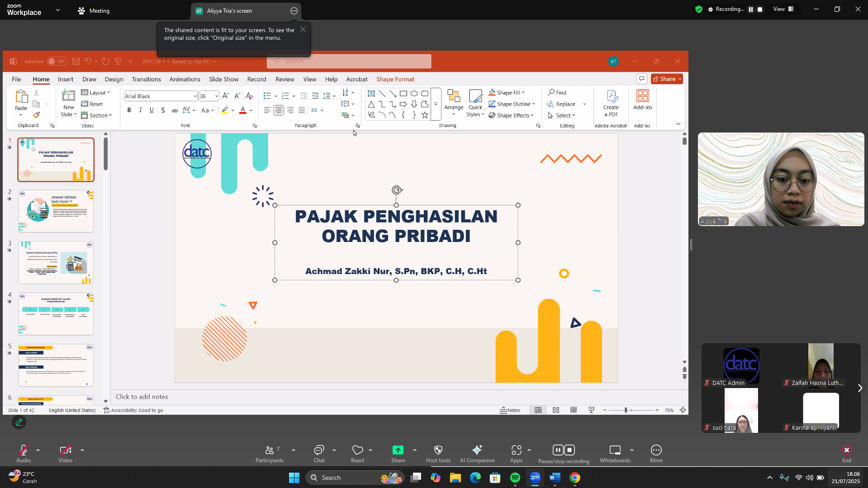Expand the Zoom Workplace dropdown chevron
The image size is (868, 488).
pyautogui.click(x=58, y=10)
